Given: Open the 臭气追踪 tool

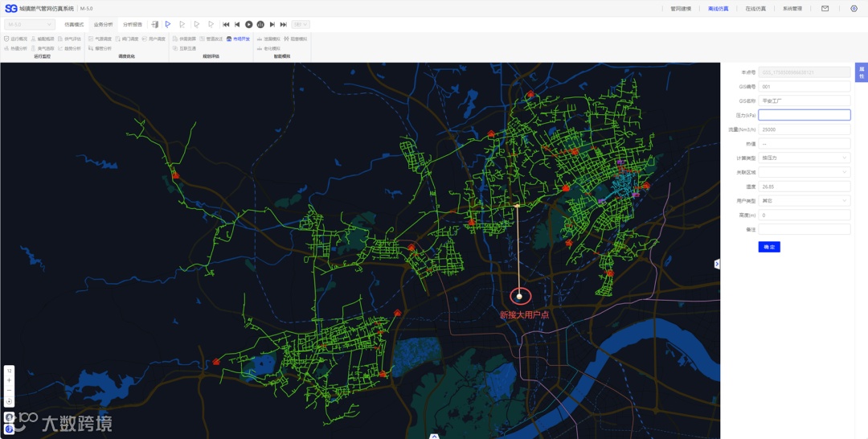Looking at the screenshot, I should (x=43, y=49).
